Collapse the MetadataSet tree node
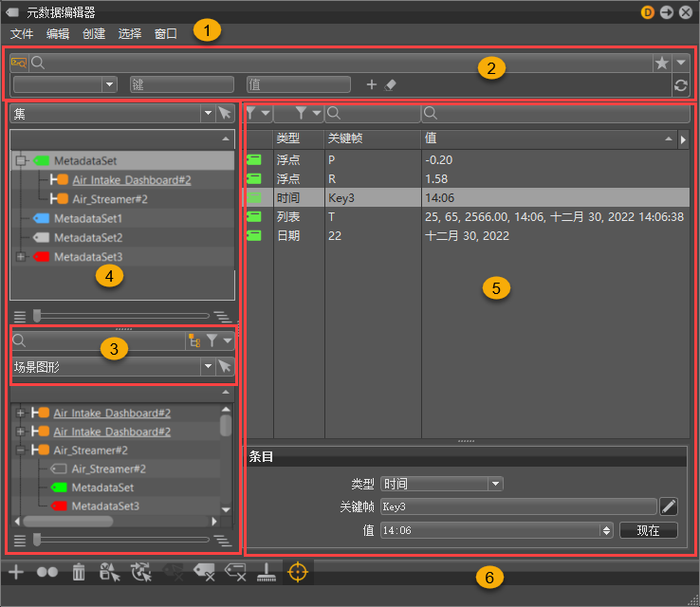Image resolution: width=700 pixels, height=607 pixels. 21,160
